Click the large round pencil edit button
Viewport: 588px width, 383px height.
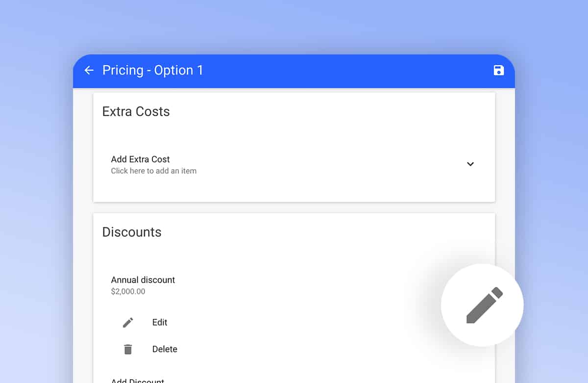(x=482, y=305)
